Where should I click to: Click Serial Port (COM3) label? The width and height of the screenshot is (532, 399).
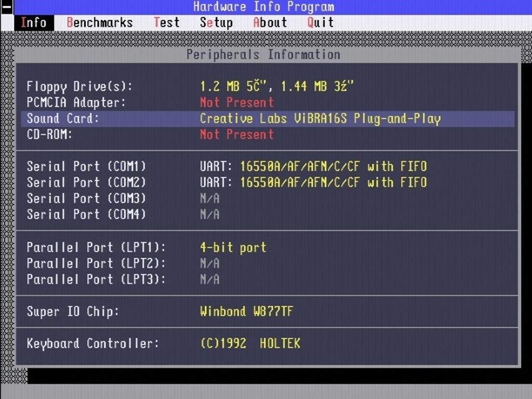(x=86, y=198)
